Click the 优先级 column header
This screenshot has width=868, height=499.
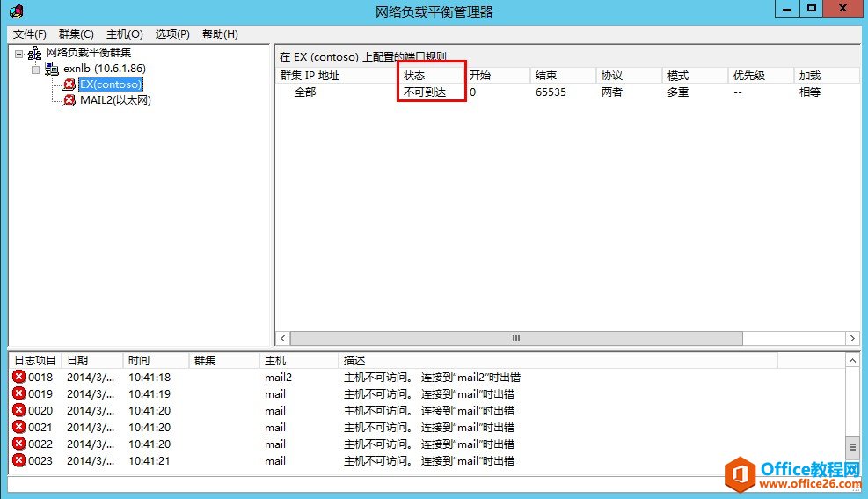tap(761, 76)
